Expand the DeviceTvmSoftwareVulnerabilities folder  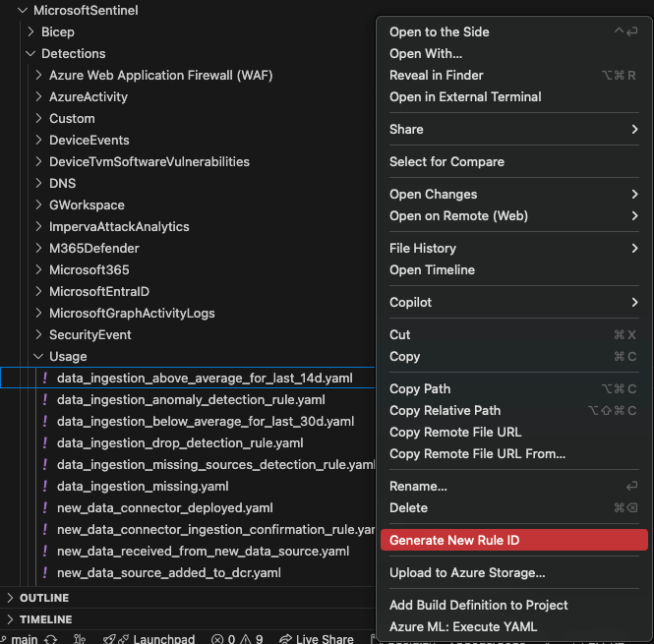coord(38,162)
